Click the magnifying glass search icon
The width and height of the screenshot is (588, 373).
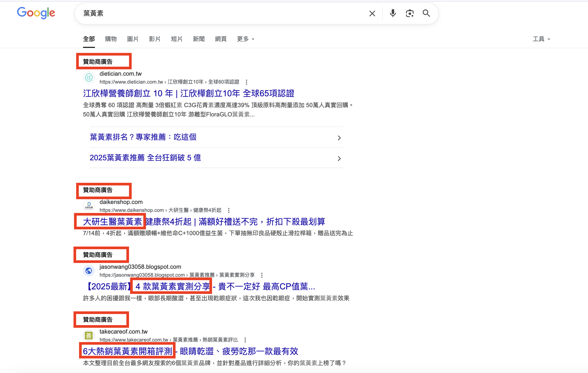(x=426, y=13)
